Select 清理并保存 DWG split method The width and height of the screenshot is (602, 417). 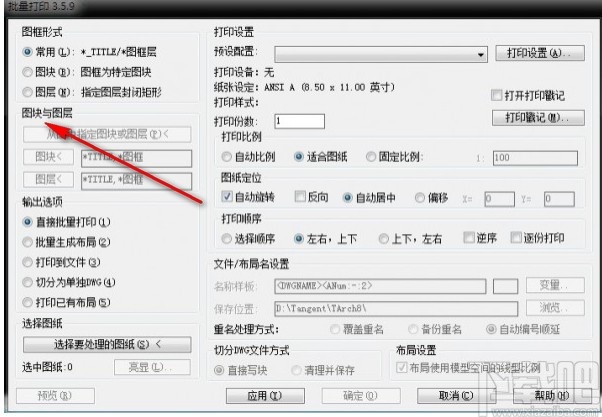tap(296, 370)
